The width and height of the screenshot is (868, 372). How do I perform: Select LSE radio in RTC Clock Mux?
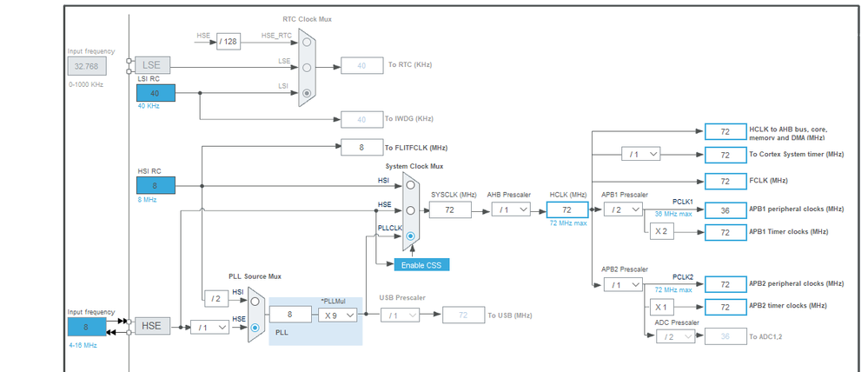[307, 67]
